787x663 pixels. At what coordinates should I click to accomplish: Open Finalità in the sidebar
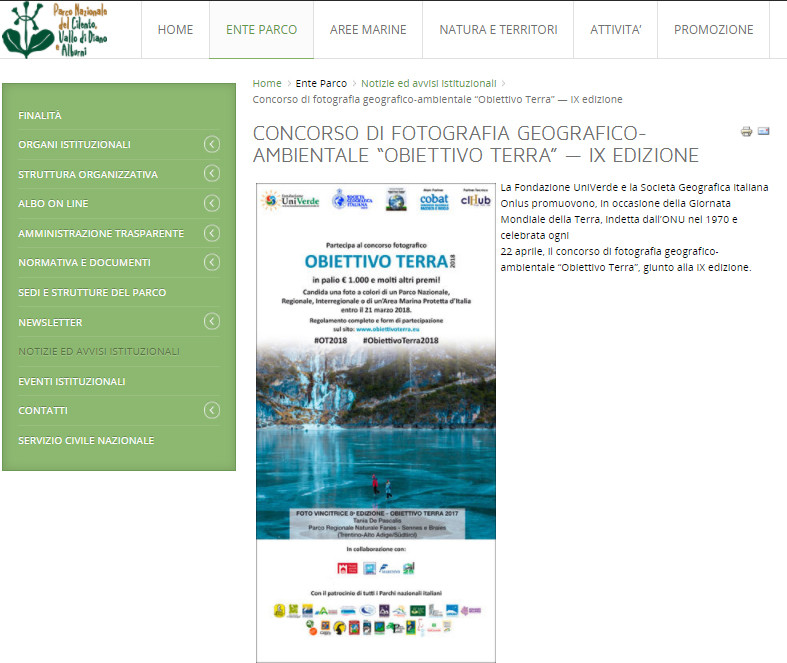point(40,115)
